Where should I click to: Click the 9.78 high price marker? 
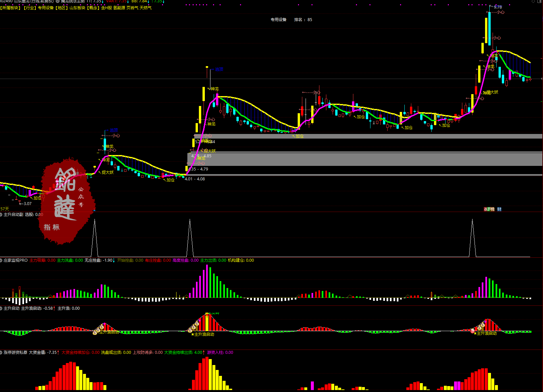coord(498,7)
